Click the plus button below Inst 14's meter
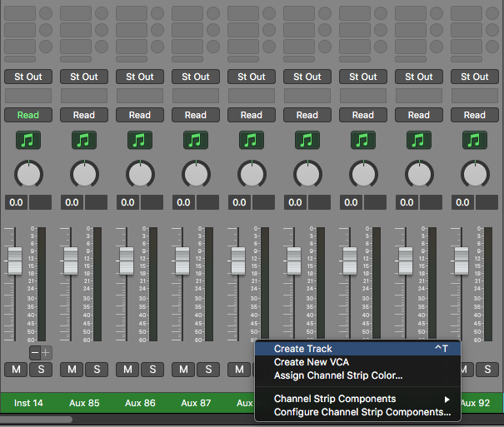504x427 pixels. pyautogui.click(x=46, y=353)
